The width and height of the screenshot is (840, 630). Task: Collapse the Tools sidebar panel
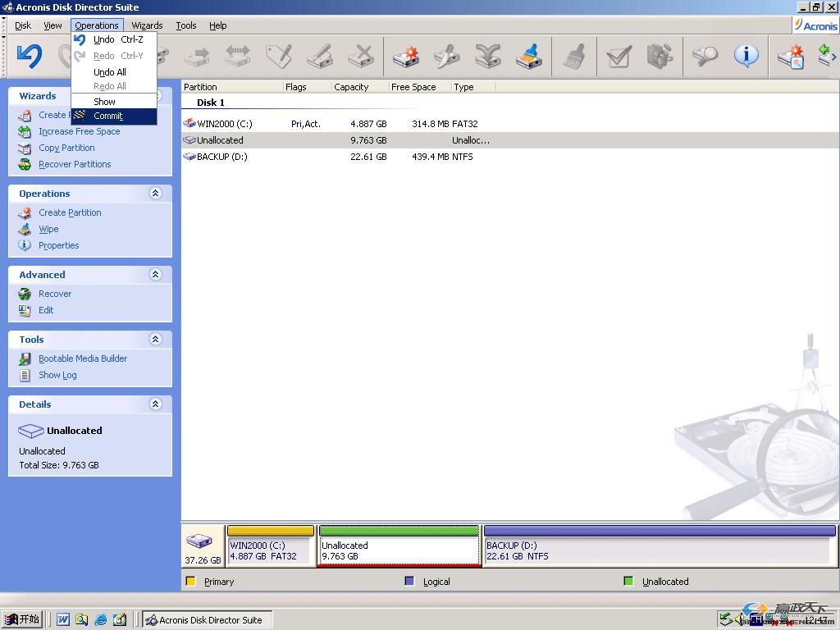[155, 340]
